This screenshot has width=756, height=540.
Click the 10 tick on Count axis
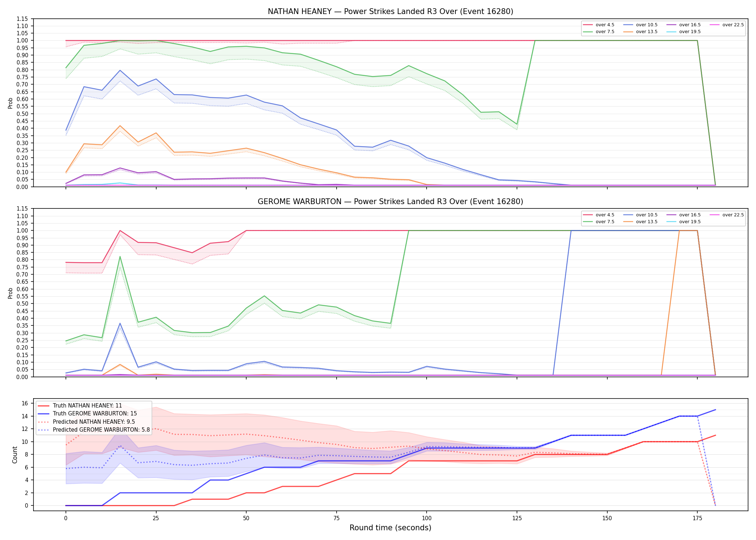(x=24, y=442)
